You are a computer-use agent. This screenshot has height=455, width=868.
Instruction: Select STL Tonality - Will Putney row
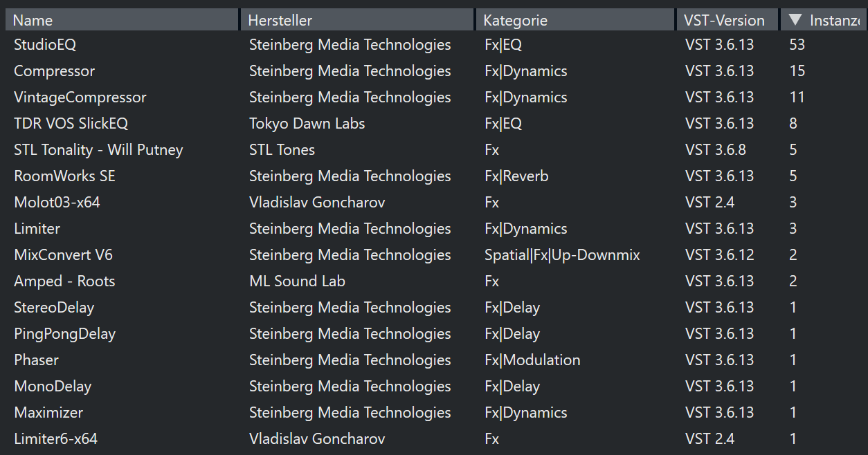point(98,150)
